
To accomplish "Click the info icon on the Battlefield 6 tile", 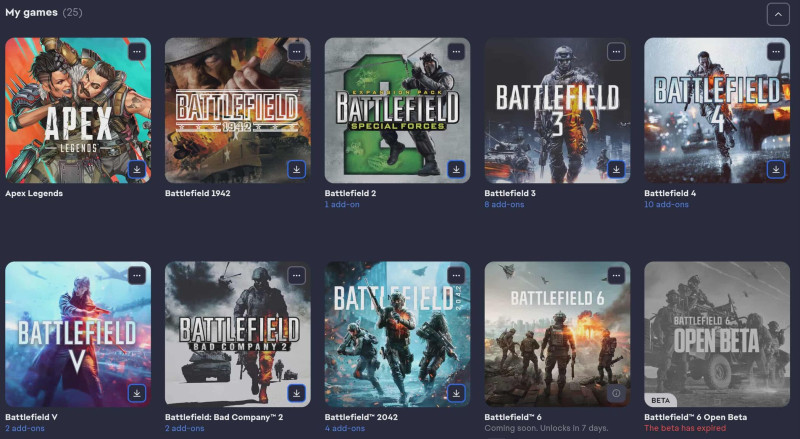I will coord(616,393).
